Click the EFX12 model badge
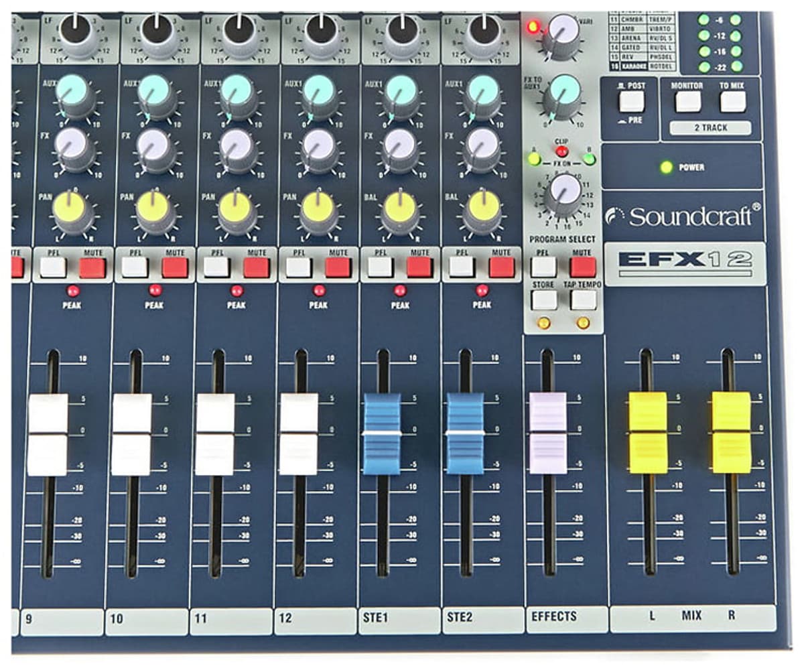Viewport: 804px width, 672px height. (x=685, y=263)
